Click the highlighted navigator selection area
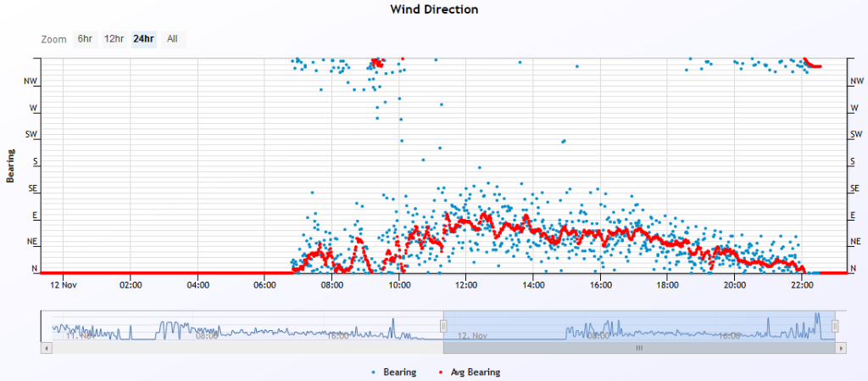The height and width of the screenshot is (381, 868). pyautogui.click(x=639, y=326)
